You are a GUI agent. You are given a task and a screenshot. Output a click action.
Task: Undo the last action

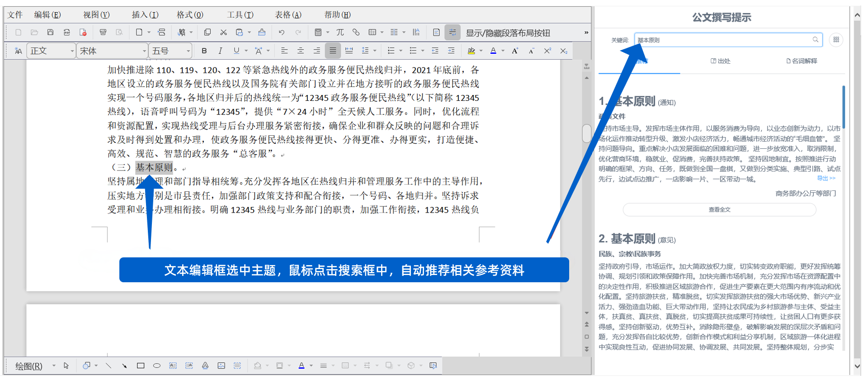click(282, 33)
